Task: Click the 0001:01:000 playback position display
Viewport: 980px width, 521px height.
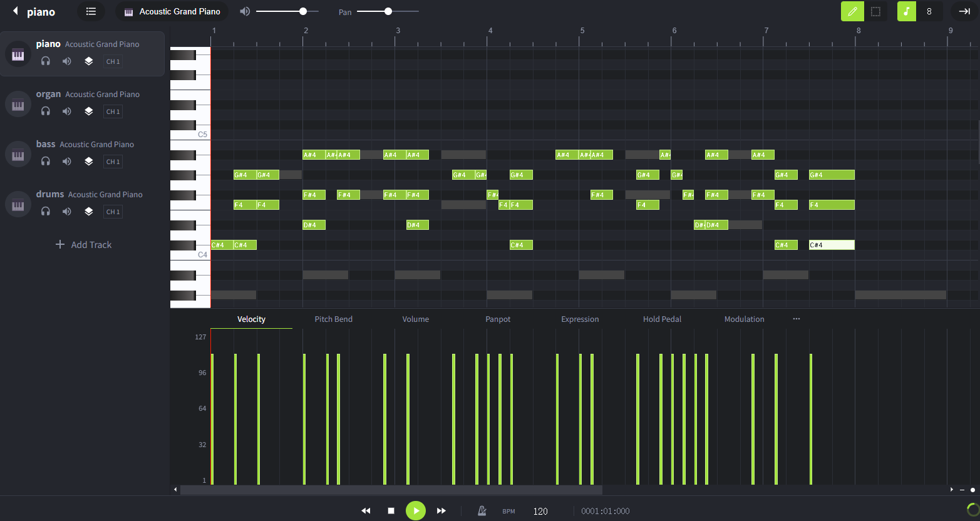Action: point(605,512)
